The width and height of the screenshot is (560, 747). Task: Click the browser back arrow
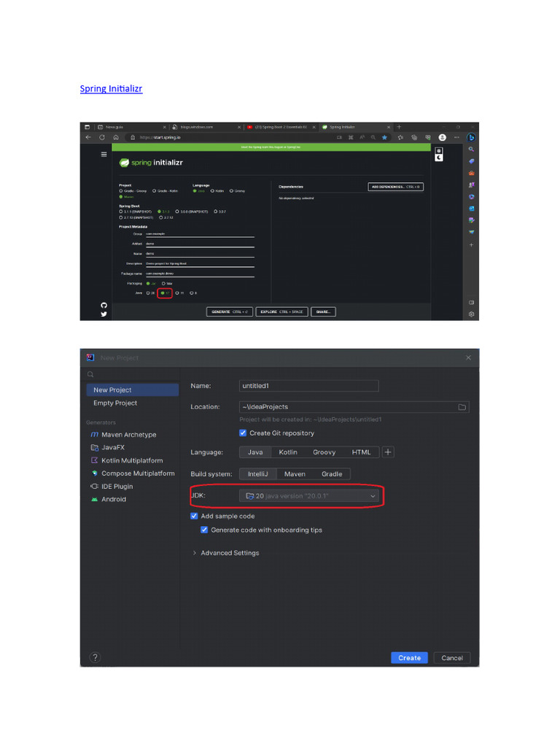coord(88,137)
